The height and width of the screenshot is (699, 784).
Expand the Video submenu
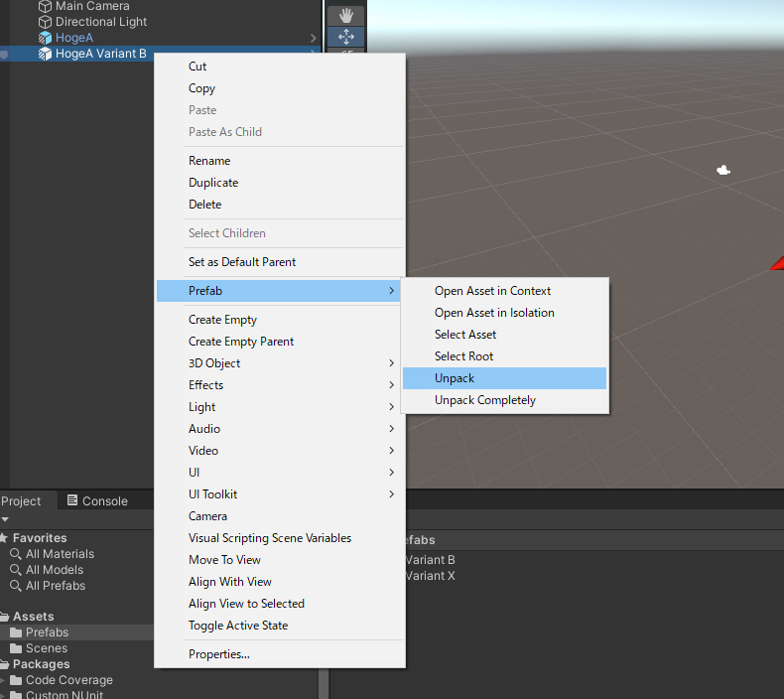click(391, 451)
